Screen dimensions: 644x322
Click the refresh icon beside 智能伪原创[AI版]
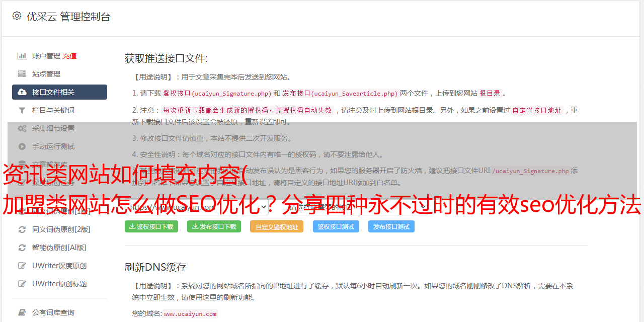point(22,248)
